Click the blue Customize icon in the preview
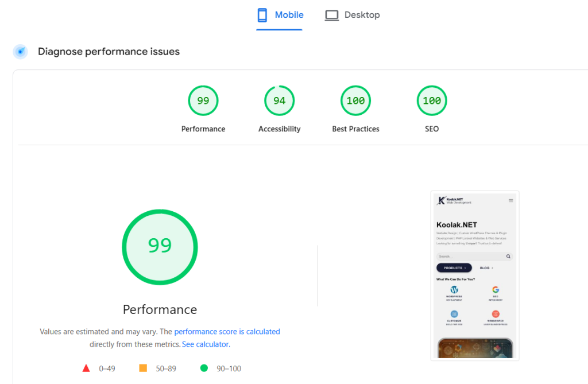 click(454, 314)
